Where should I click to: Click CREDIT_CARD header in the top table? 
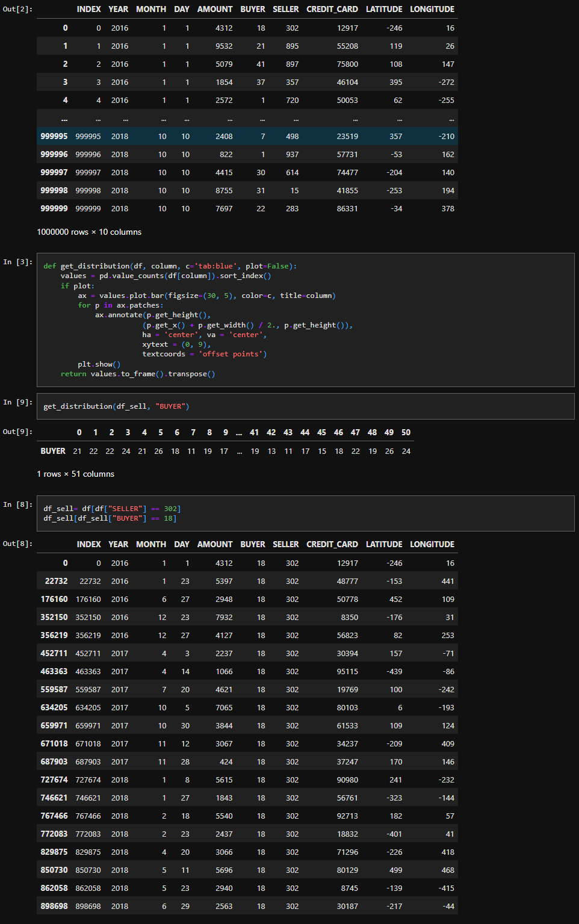pos(332,9)
